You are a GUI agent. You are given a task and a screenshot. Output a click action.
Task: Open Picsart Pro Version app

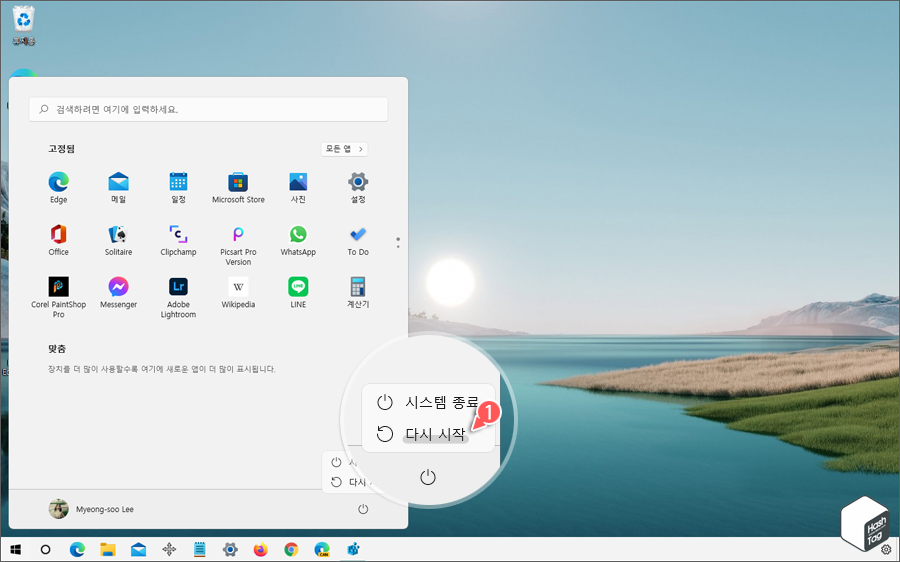238,245
